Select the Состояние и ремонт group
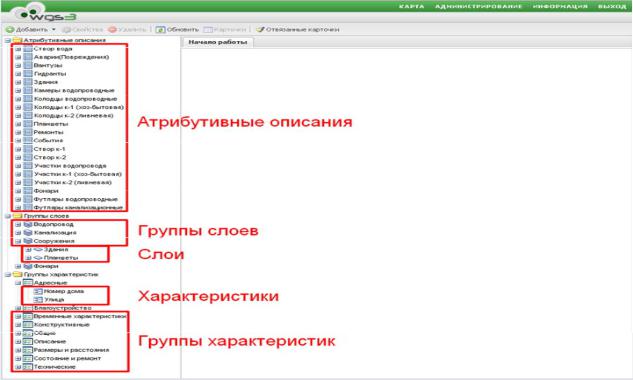 [x=67, y=359]
